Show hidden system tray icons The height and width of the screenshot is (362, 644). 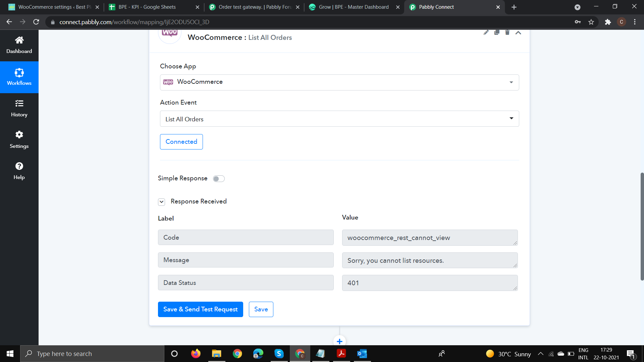click(541, 354)
